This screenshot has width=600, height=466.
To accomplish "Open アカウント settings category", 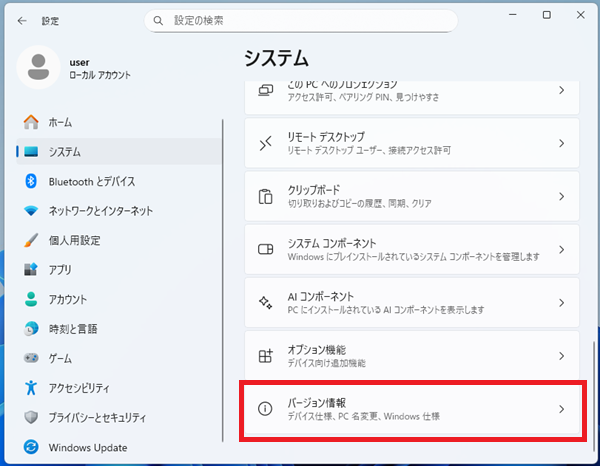I will pyautogui.click(x=119, y=299).
